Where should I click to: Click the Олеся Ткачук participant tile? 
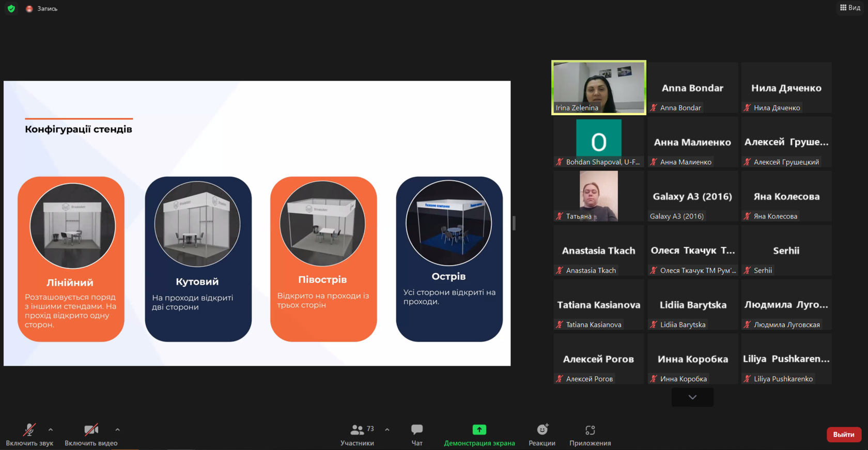[693, 251]
